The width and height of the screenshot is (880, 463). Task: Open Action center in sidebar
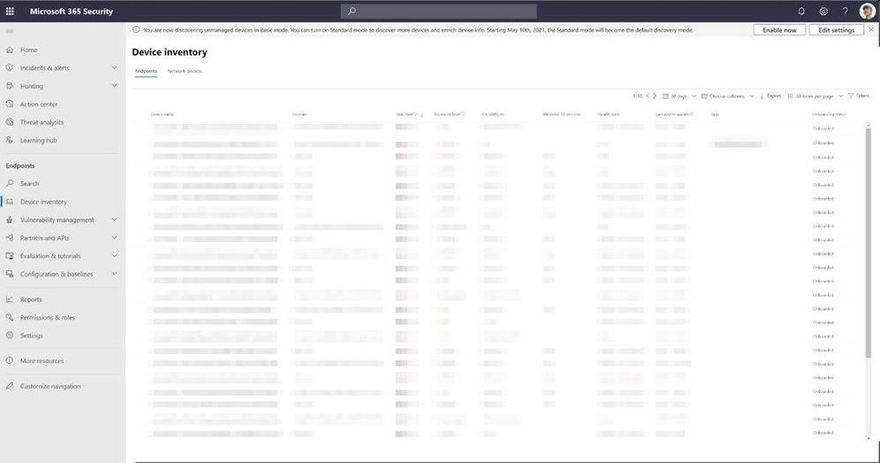tap(39, 104)
